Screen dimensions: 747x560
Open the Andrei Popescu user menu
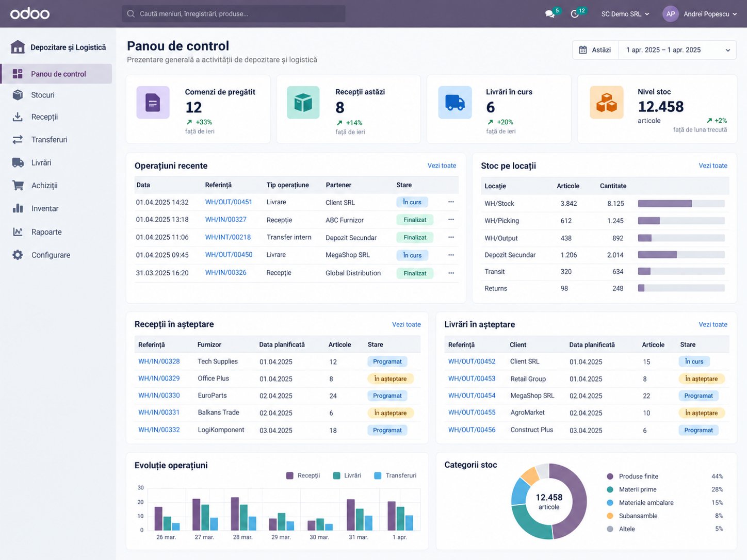[x=700, y=14]
